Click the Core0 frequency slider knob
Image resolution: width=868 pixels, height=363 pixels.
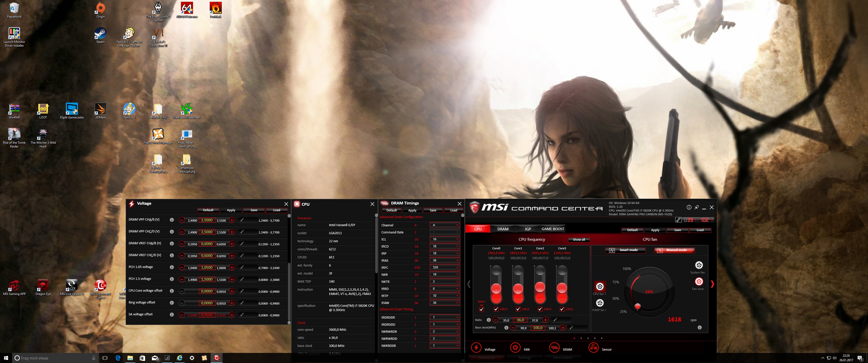tap(496, 289)
